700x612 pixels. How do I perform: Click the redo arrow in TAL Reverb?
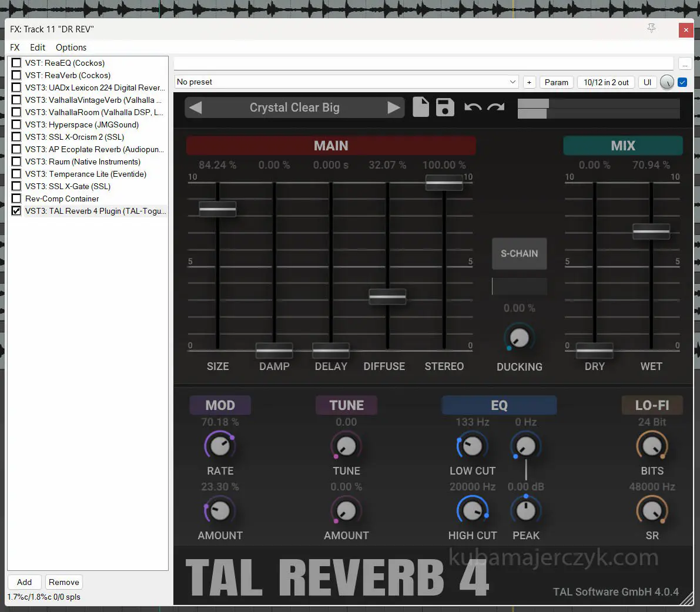496,107
